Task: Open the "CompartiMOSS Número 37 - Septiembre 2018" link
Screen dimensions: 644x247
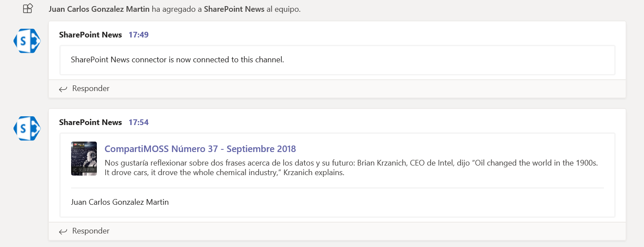Action: [200, 149]
